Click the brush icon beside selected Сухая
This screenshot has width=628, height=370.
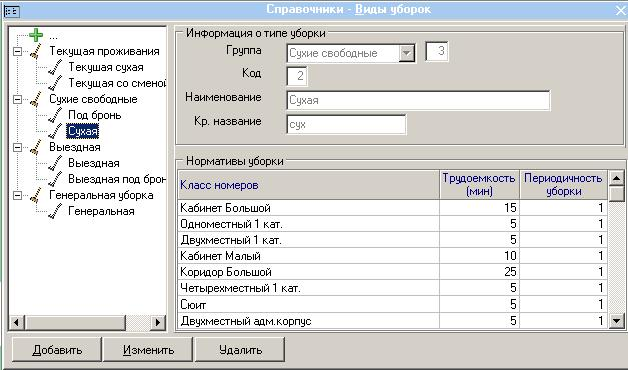tap(55, 131)
